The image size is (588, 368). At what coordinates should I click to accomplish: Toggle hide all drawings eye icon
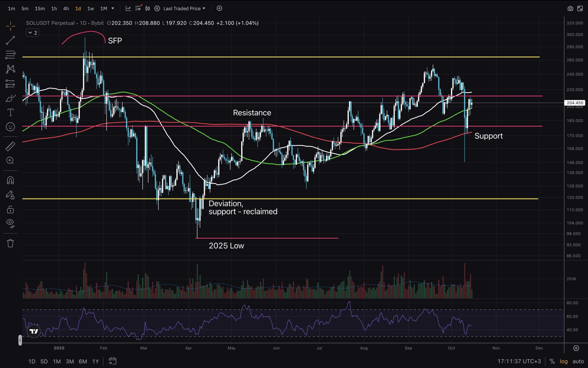[10, 223]
